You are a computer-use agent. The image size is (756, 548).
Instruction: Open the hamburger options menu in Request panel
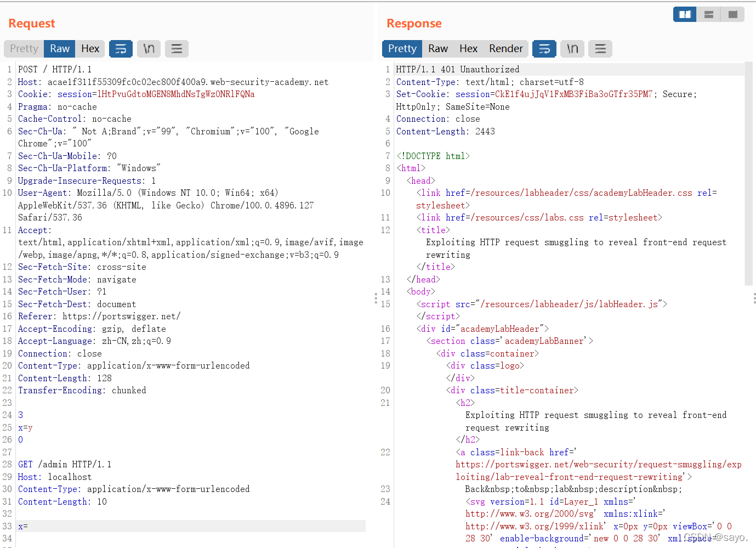coord(177,49)
